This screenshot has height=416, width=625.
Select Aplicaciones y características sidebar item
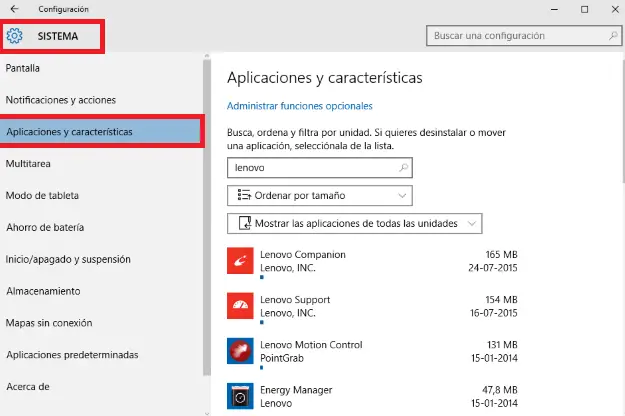click(100, 132)
